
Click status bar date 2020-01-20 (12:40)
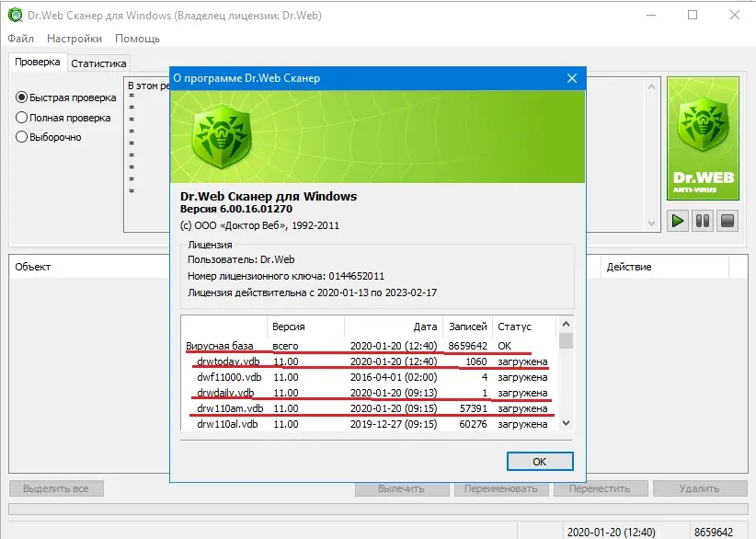click(x=611, y=533)
